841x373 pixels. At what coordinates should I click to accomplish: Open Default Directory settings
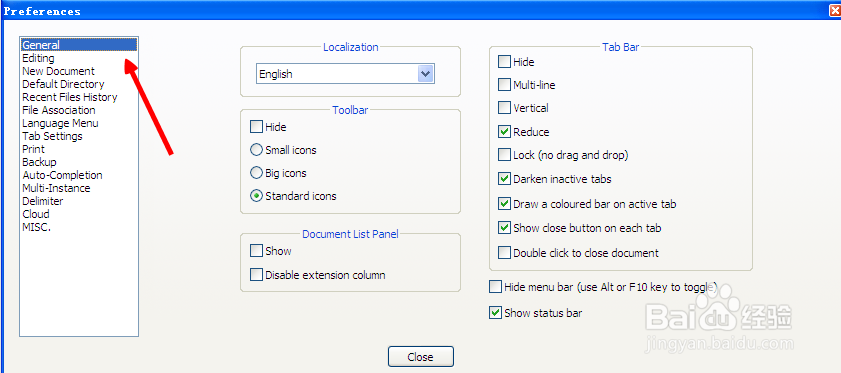pyautogui.click(x=63, y=84)
